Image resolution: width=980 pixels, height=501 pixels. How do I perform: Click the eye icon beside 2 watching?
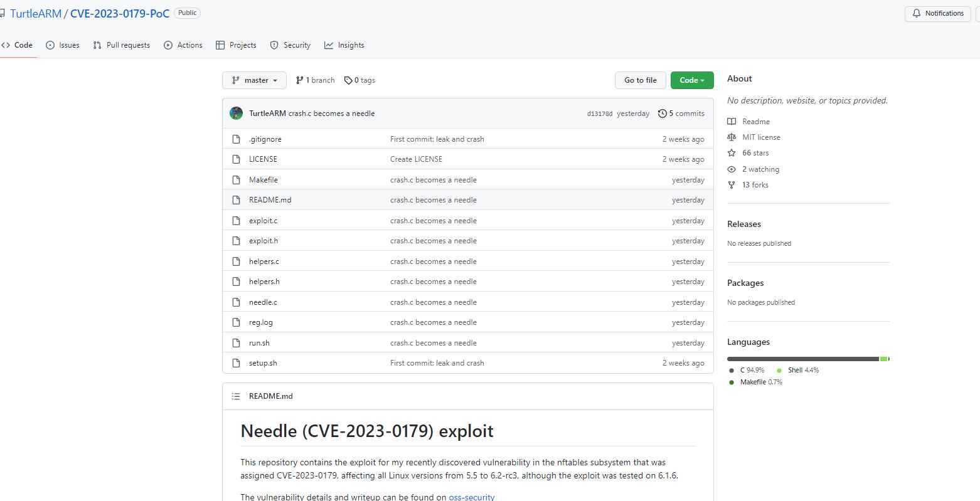point(732,169)
